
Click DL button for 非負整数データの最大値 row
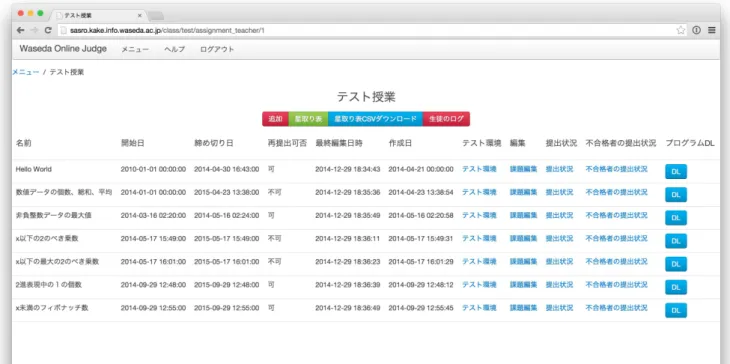point(676,217)
